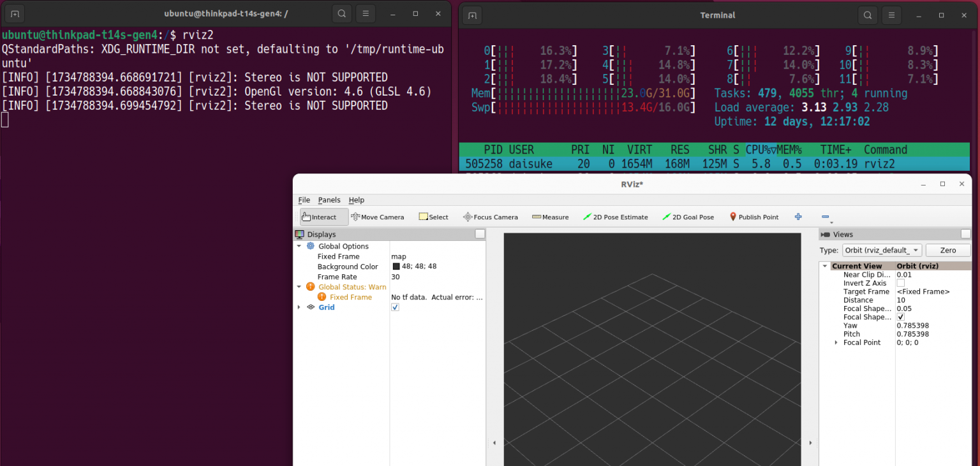The width and height of the screenshot is (980, 466).
Task: Activate the Move Camera tool
Action: [378, 217]
